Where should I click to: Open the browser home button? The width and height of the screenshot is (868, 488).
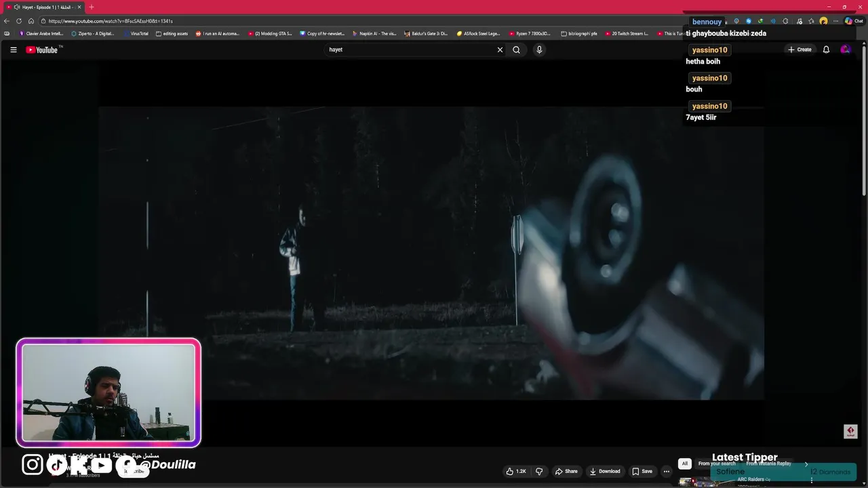click(x=31, y=21)
